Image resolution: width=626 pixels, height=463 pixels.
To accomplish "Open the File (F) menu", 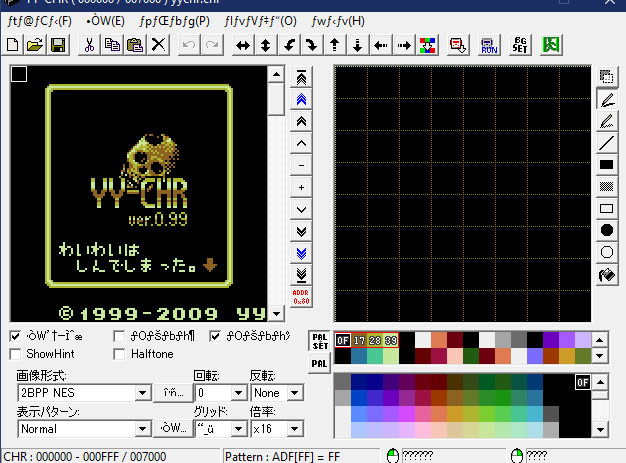I will [x=40, y=21].
